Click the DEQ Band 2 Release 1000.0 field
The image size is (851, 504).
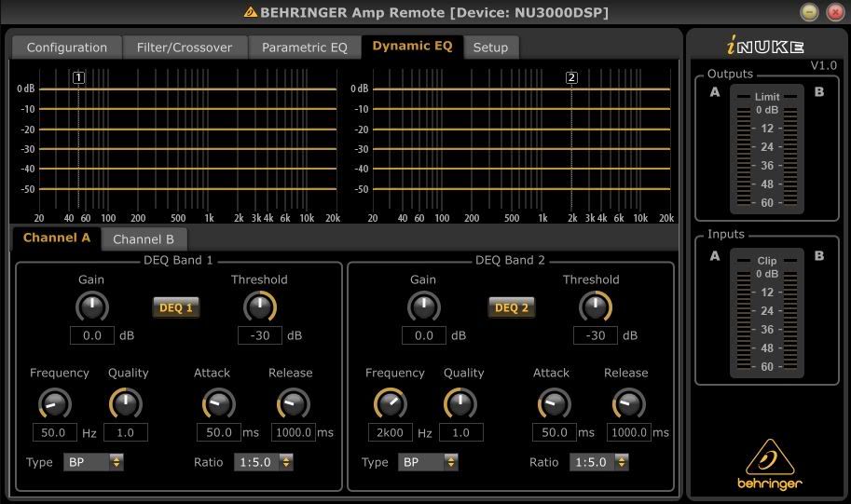[628, 432]
